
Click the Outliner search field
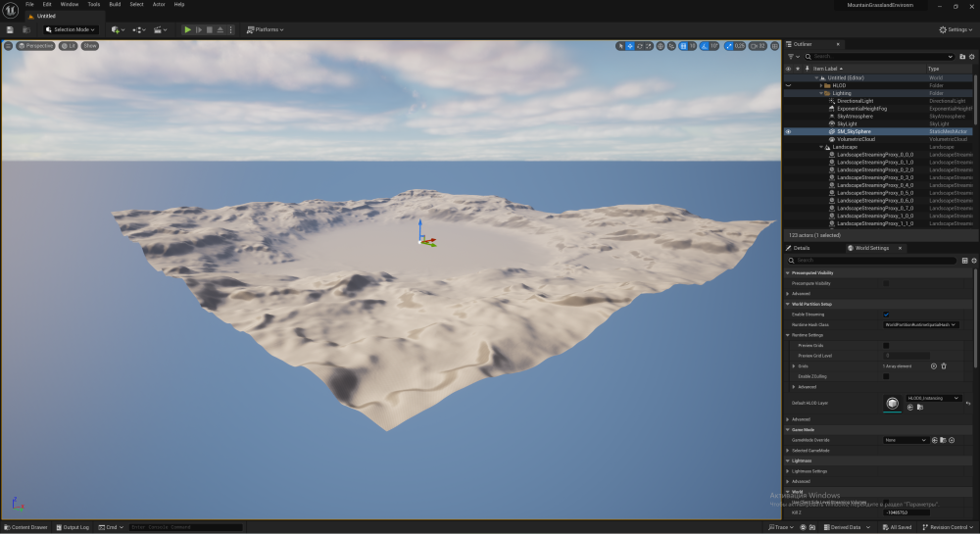pos(879,56)
